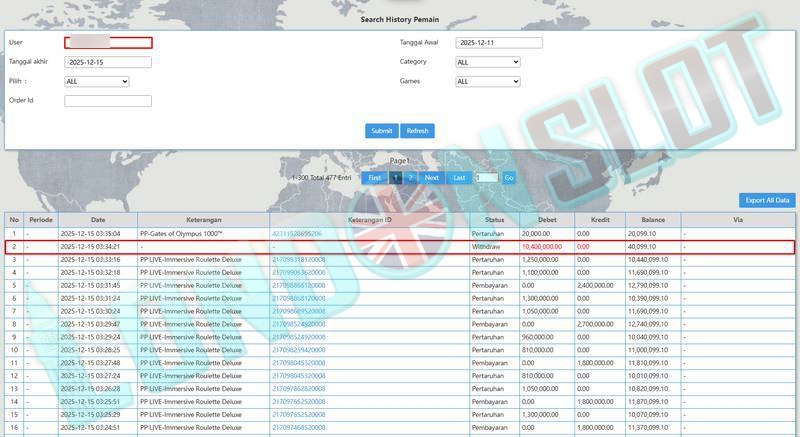Click the page number input box
Viewport: 800px width, 437px height.
487,178
